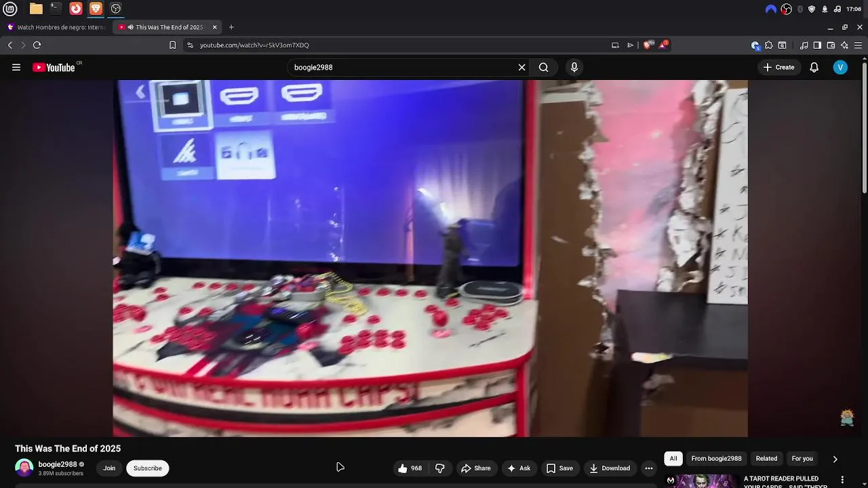Open the boogie2988 channel name link
The height and width of the screenshot is (488, 868).
tap(57, 464)
